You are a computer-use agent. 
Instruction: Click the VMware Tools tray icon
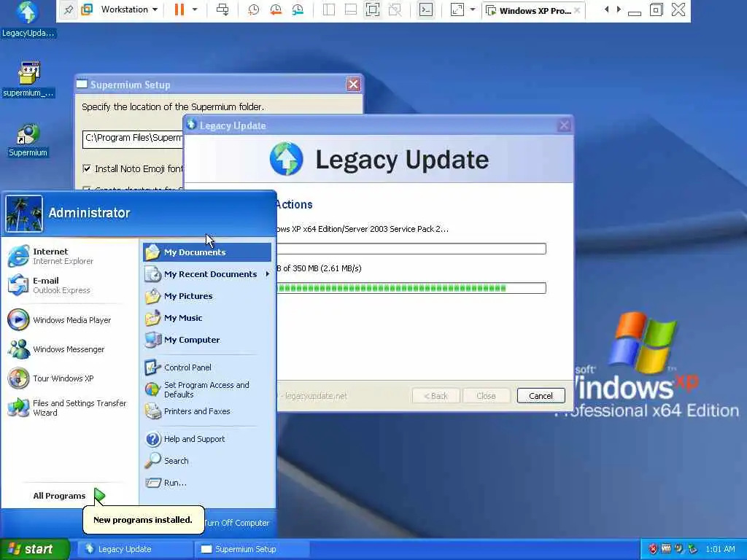pyautogui.click(x=666, y=549)
